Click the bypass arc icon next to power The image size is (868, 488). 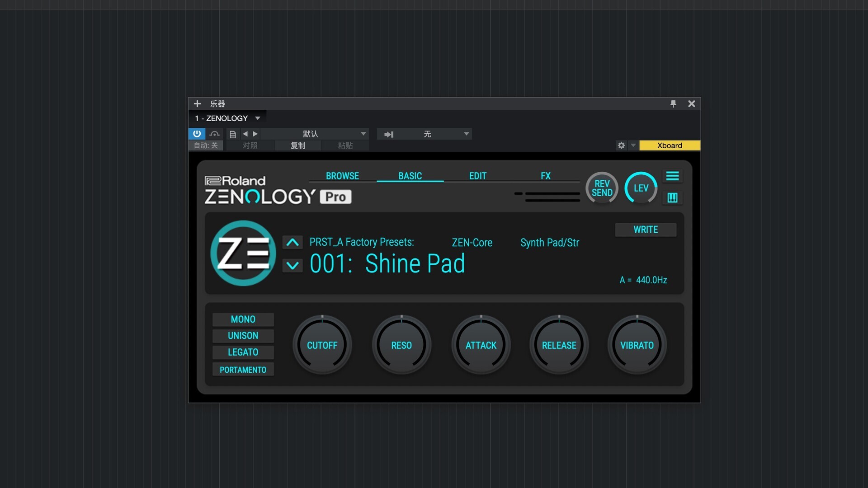tap(215, 134)
